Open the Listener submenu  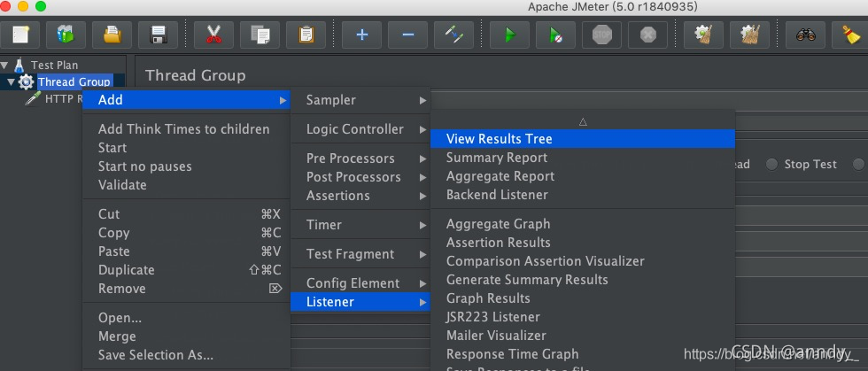[360, 302]
